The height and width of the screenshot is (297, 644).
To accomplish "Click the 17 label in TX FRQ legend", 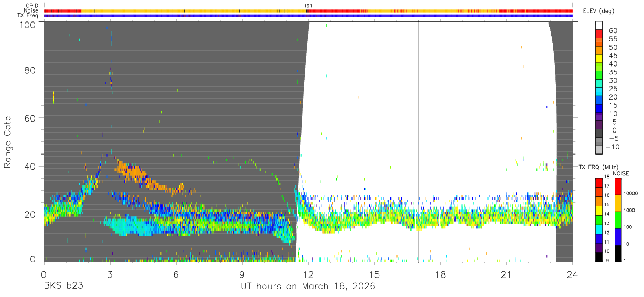I will coord(608,186).
